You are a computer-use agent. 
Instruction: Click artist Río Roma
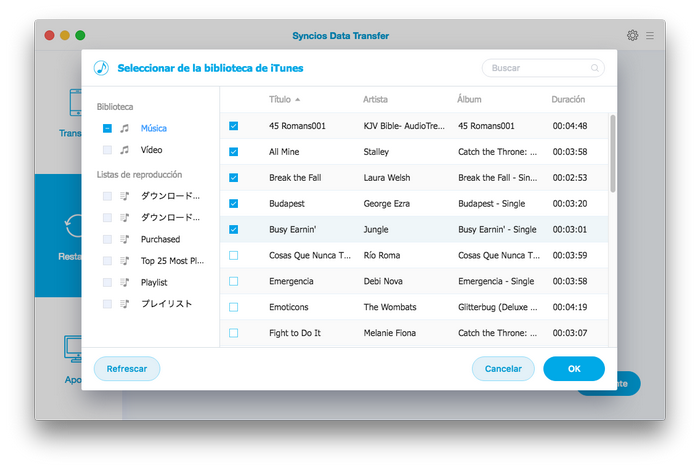[x=382, y=255]
